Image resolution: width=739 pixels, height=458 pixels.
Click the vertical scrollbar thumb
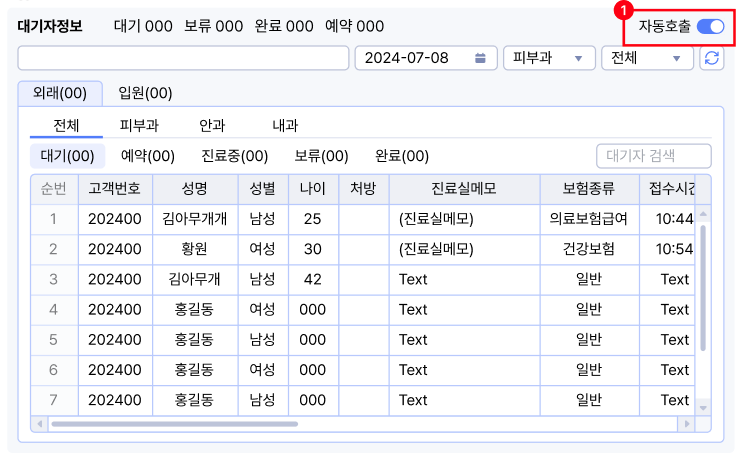[703, 288]
